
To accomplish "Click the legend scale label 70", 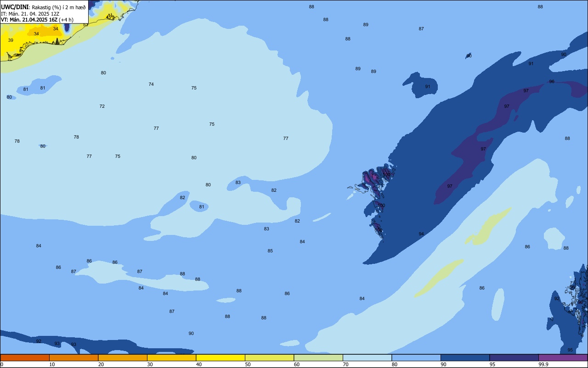I will tap(345, 364).
